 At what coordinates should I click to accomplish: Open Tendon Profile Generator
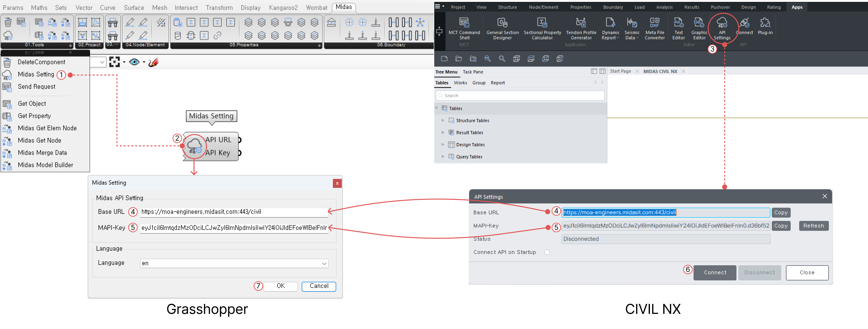[581, 29]
